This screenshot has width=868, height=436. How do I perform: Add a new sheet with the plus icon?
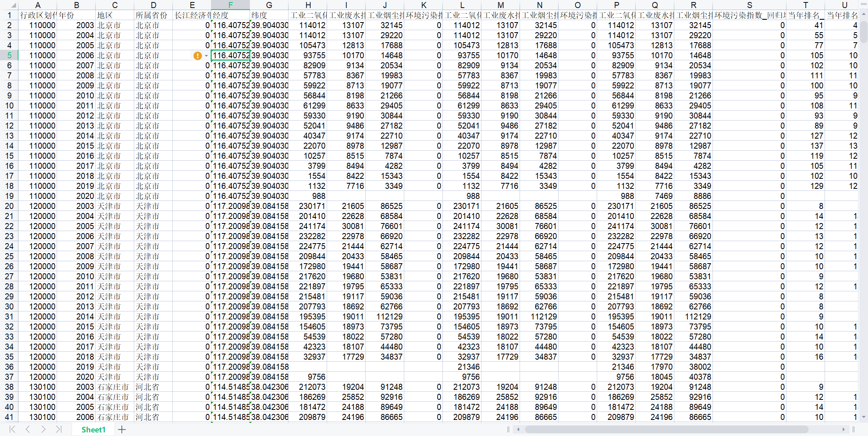[122, 430]
